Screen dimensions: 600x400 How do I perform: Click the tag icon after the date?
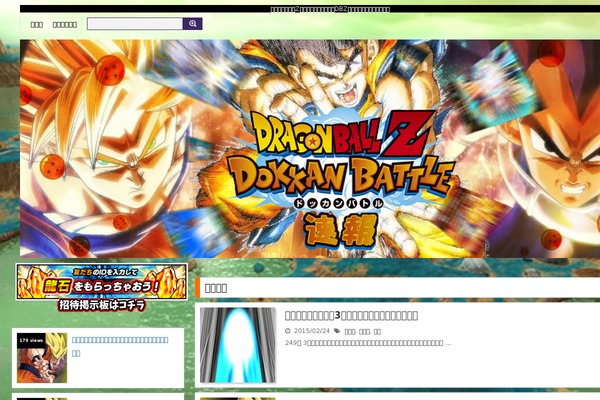[x=337, y=331]
